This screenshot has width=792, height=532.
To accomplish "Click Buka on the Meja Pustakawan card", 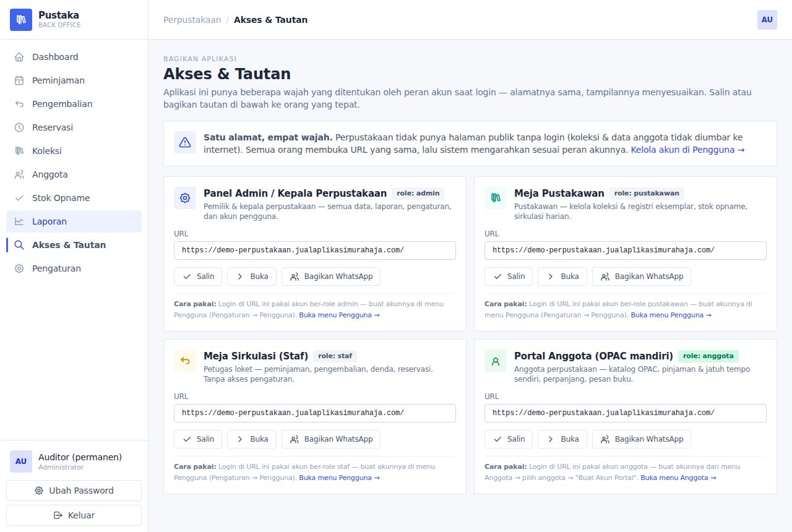I will (x=562, y=277).
